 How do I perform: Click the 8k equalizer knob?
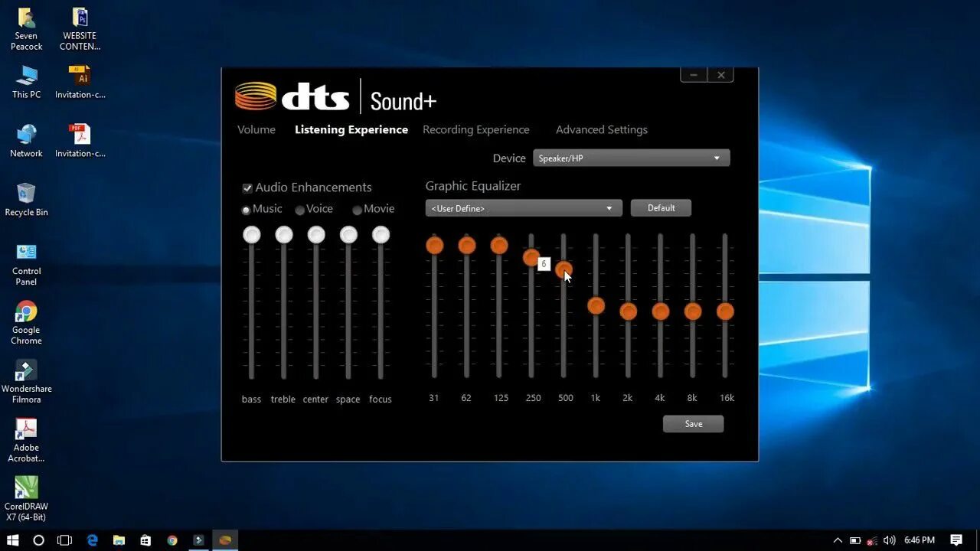(693, 311)
